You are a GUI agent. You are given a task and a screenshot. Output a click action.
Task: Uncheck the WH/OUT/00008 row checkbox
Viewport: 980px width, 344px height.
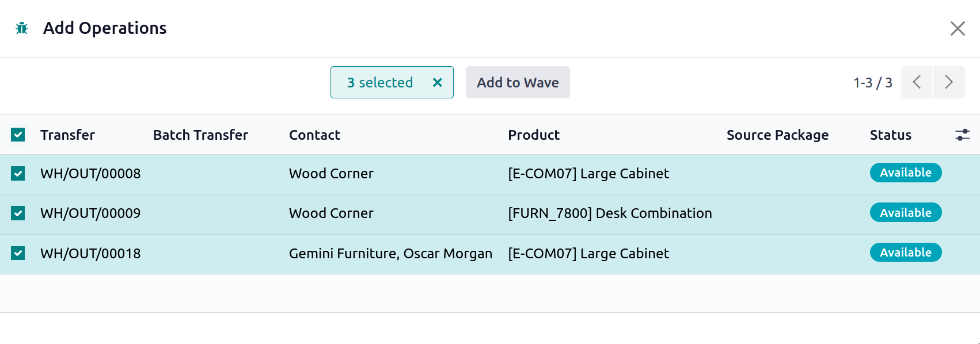pos(18,173)
